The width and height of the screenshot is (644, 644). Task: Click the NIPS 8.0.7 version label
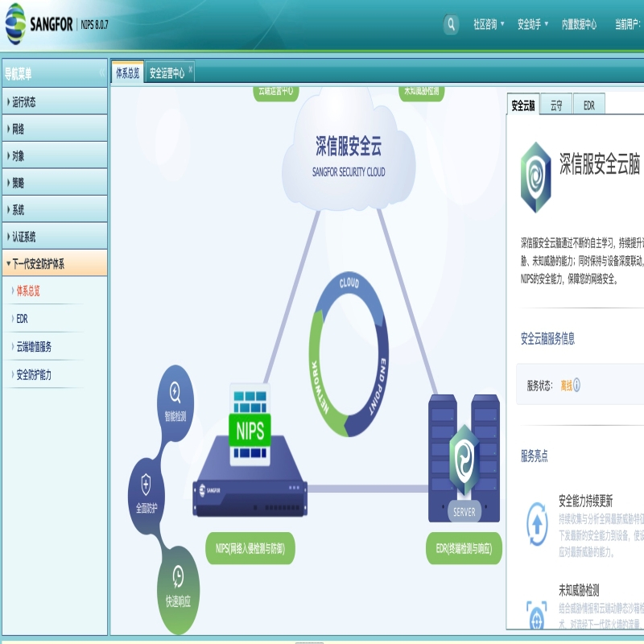coord(94,25)
